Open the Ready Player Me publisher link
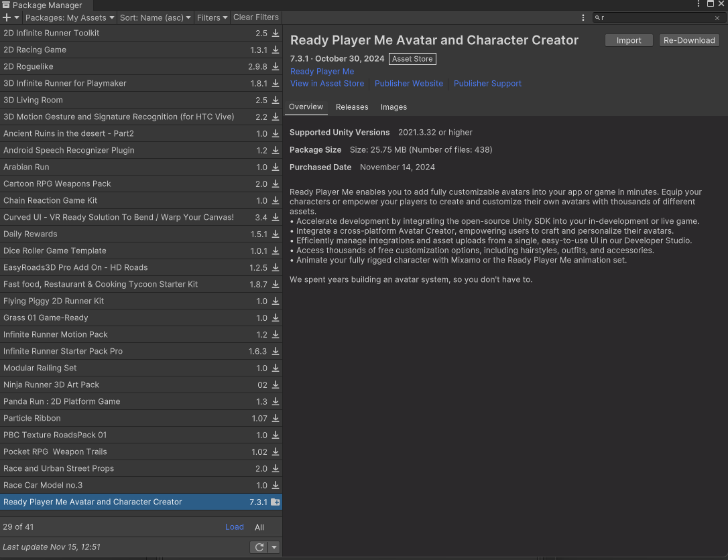The width and height of the screenshot is (728, 560). 322,72
